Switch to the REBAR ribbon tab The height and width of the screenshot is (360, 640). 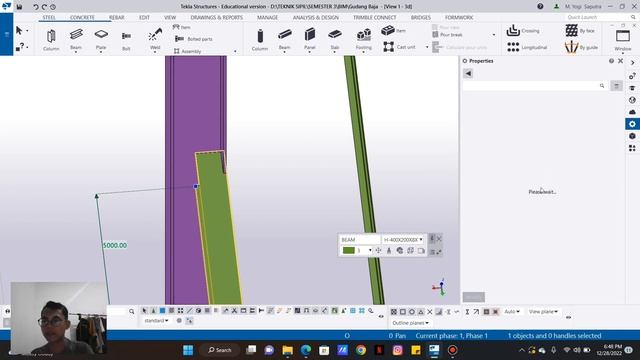pyautogui.click(x=116, y=18)
